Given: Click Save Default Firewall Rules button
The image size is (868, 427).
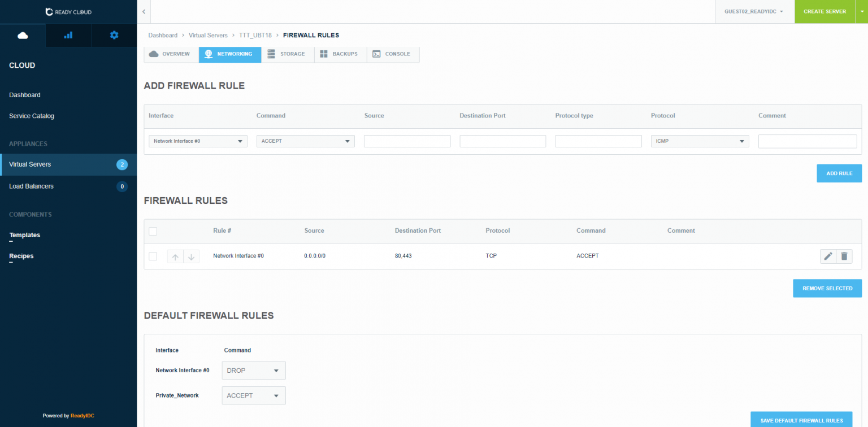Looking at the screenshot, I should pyautogui.click(x=801, y=420).
